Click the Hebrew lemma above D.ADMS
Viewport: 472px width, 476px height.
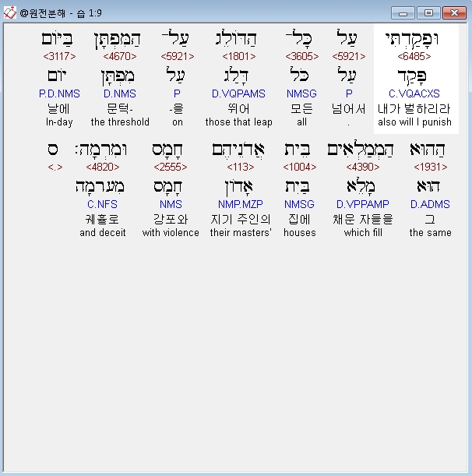click(x=428, y=185)
